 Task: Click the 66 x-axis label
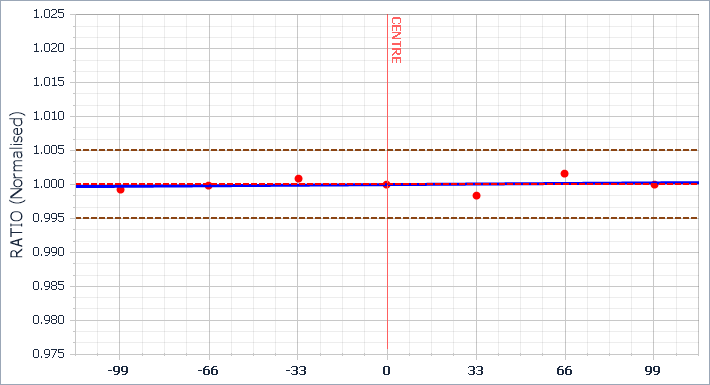564,371
